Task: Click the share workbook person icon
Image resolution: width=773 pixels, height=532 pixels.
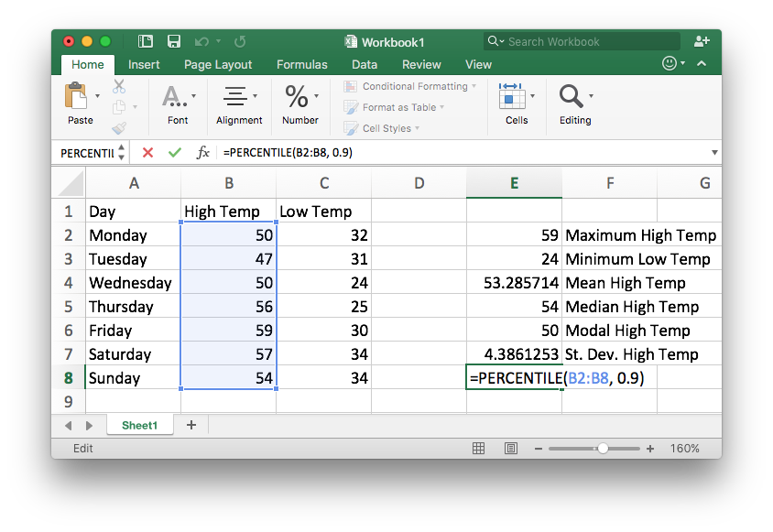Action: coord(702,41)
